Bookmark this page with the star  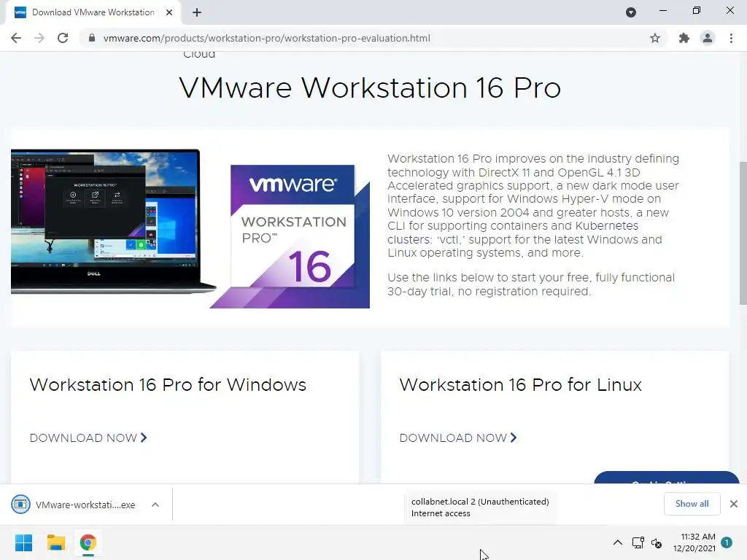655,38
